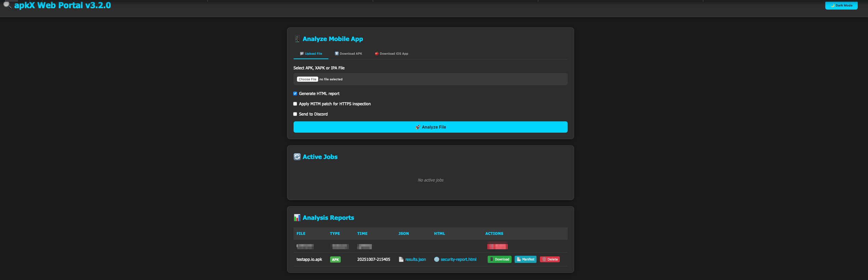Check the Send to Discord option
This screenshot has height=280, width=868.
coord(295,114)
